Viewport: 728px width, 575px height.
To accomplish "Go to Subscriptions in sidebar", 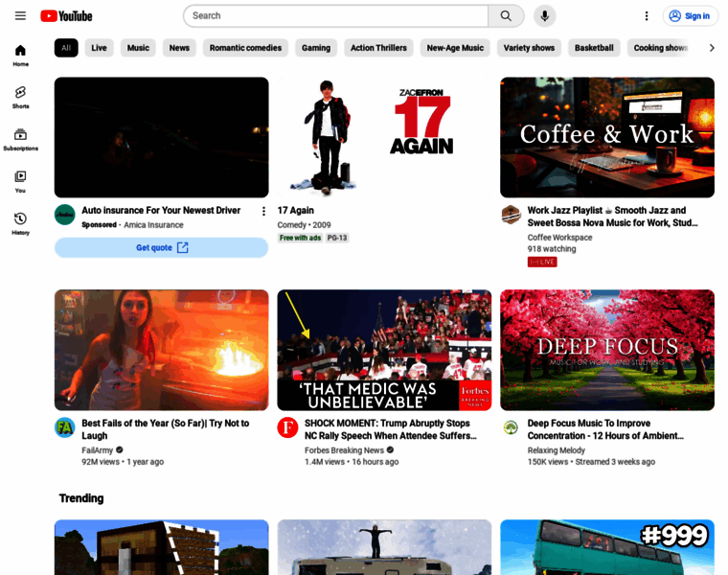I will click(x=20, y=139).
